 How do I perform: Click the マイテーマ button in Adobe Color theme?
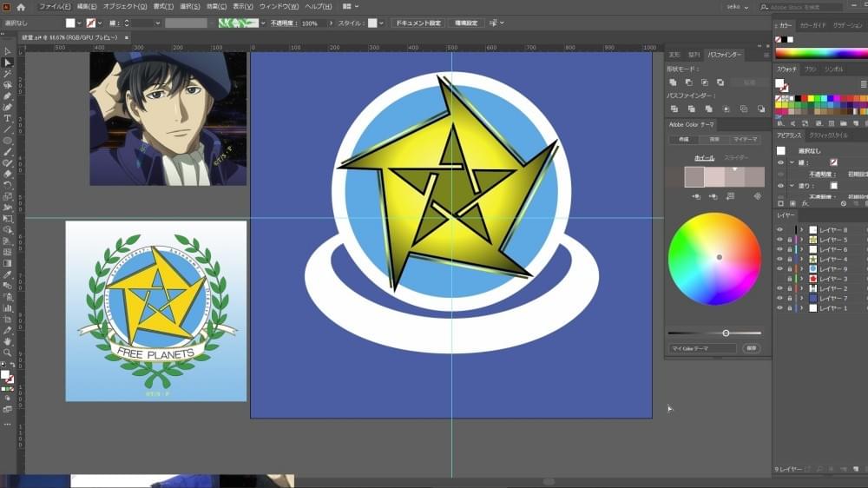pyautogui.click(x=745, y=139)
